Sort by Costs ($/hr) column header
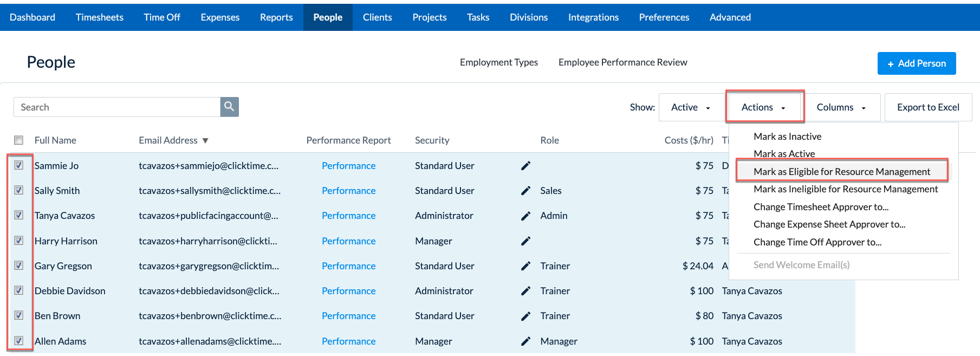The height and width of the screenshot is (356, 980). pyautogui.click(x=689, y=140)
